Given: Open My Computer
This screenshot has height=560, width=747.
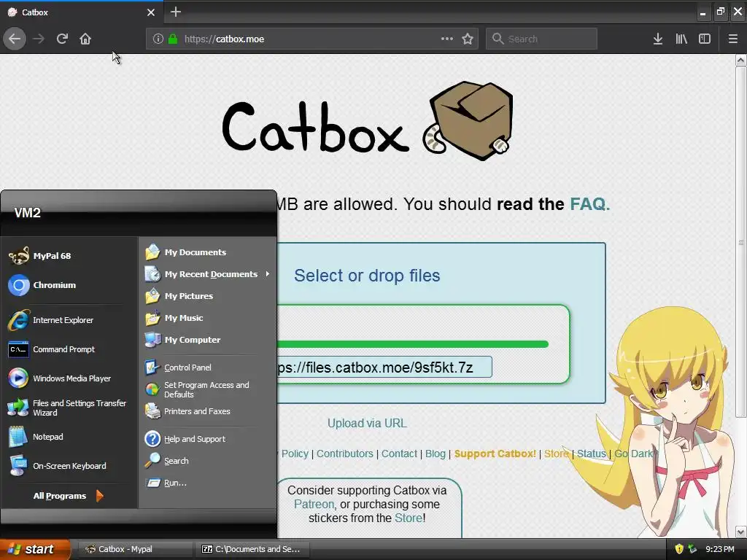Looking at the screenshot, I should [208, 340].
